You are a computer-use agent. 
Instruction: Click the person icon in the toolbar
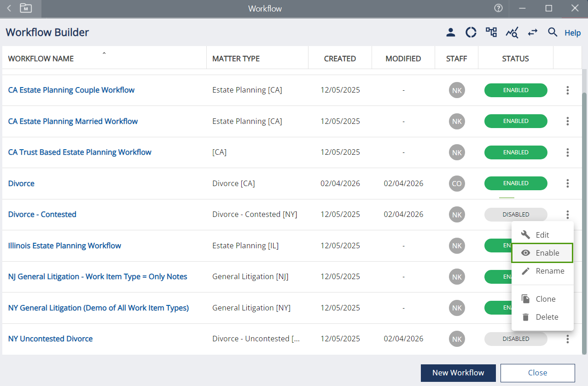pos(451,32)
